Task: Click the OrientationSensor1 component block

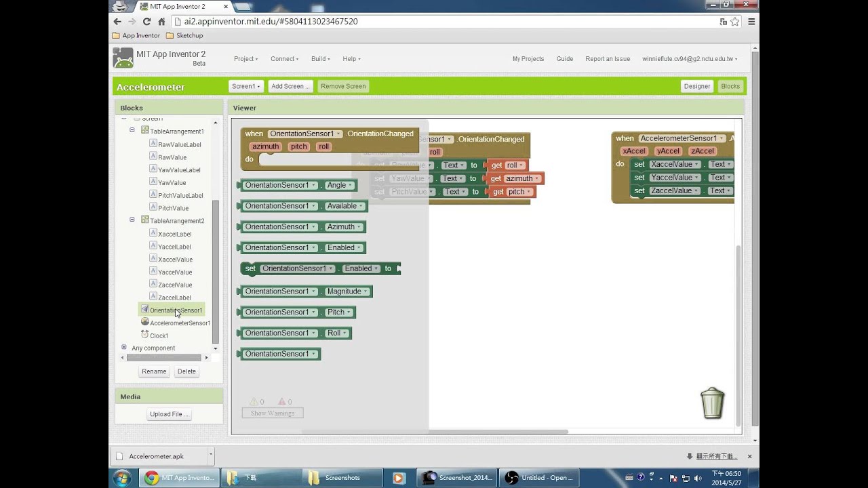Action: [279, 354]
